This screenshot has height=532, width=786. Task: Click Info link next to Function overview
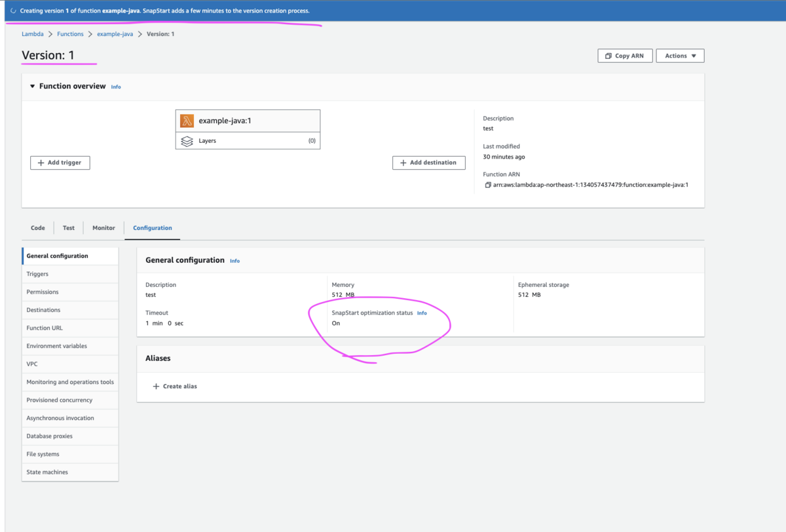(116, 86)
